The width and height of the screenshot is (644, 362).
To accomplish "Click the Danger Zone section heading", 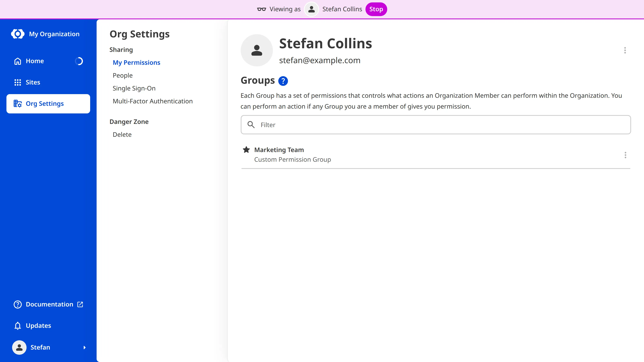I will (129, 122).
